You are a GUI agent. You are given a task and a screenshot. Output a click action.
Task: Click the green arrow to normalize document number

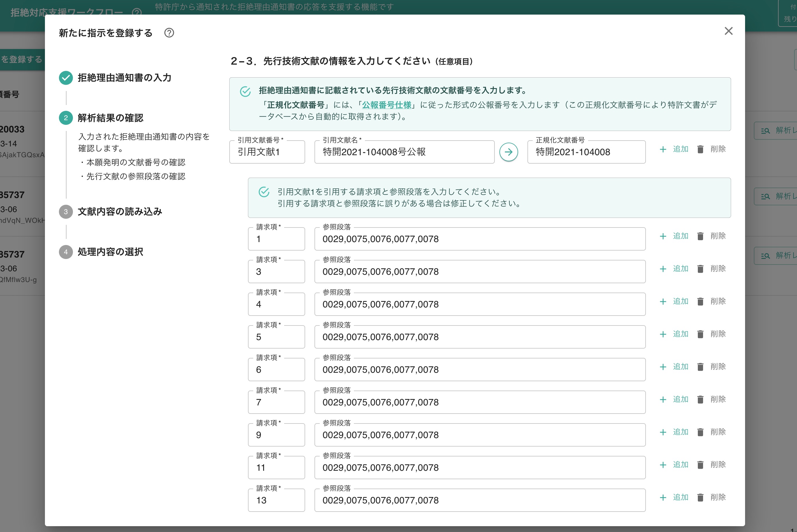[508, 152]
